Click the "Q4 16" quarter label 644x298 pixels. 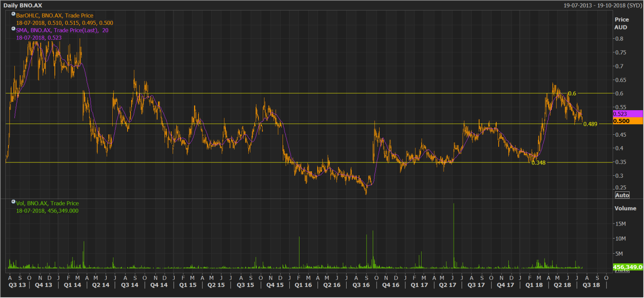point(391,285)
